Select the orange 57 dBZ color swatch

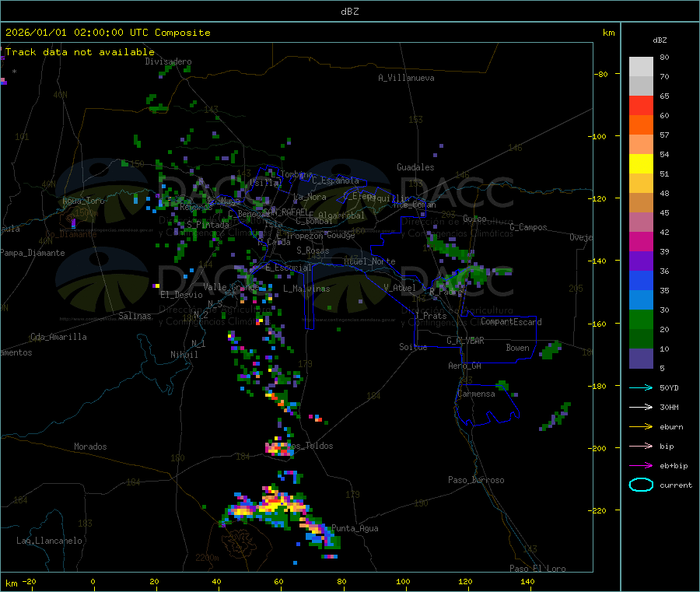(641, 125)
